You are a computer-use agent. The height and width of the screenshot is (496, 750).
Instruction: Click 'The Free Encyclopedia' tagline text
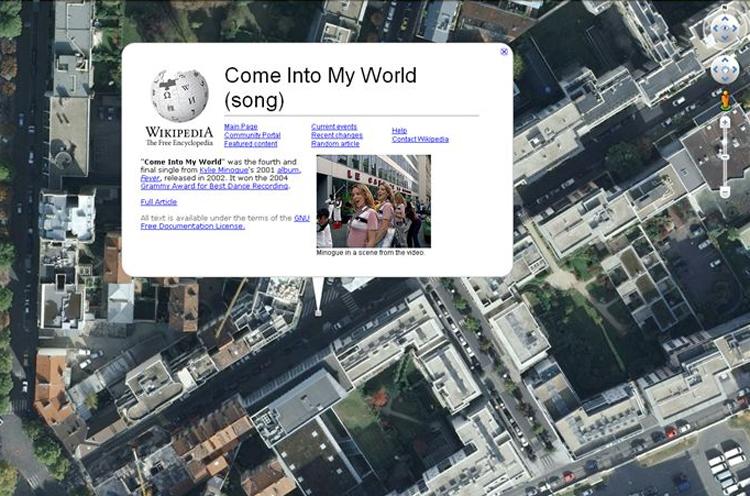[179, 143]
